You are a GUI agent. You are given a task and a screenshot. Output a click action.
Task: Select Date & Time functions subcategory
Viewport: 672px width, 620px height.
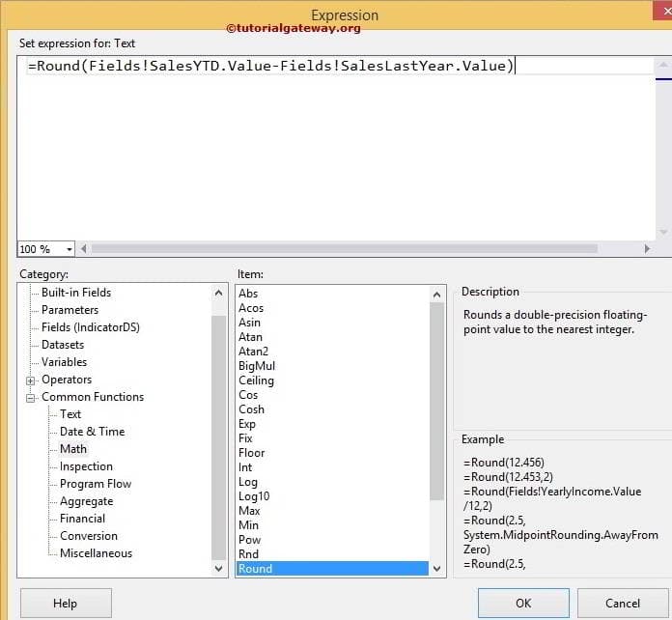(92, 432)
